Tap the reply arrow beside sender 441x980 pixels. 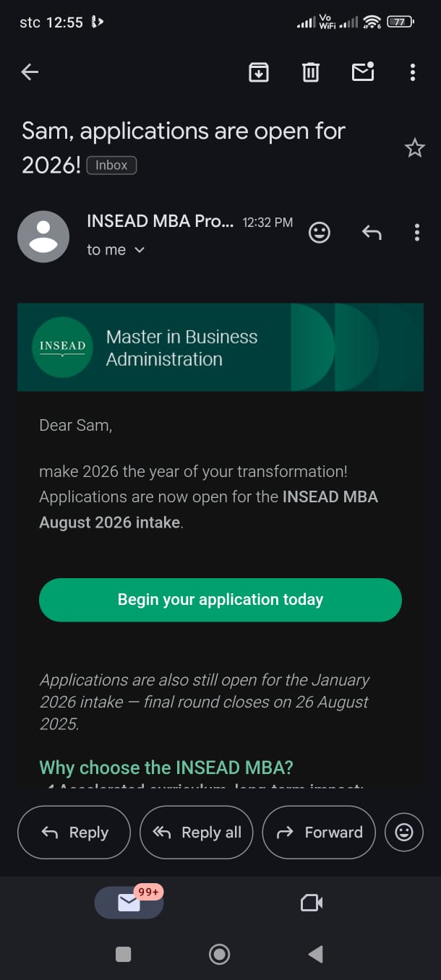tap(372, 232)
